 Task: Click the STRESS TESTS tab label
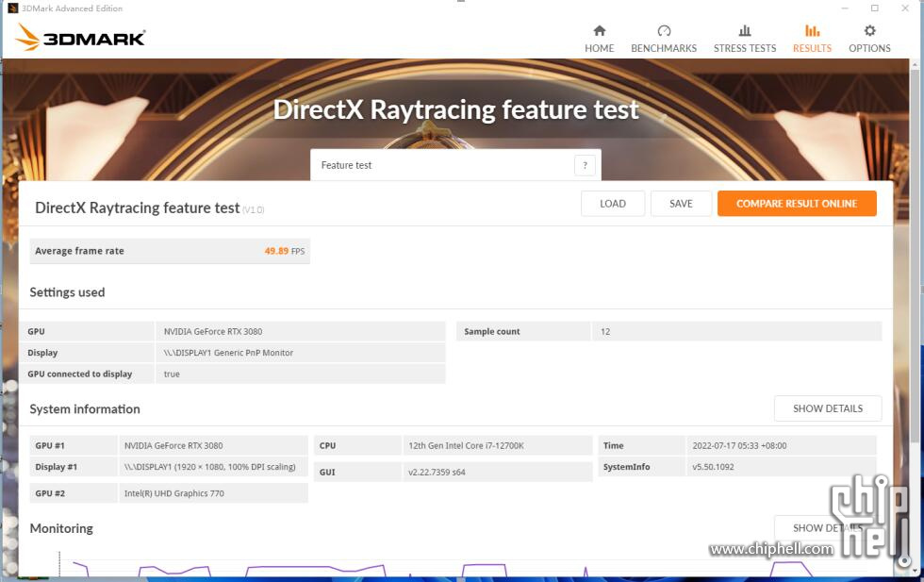tap(745, 48)
